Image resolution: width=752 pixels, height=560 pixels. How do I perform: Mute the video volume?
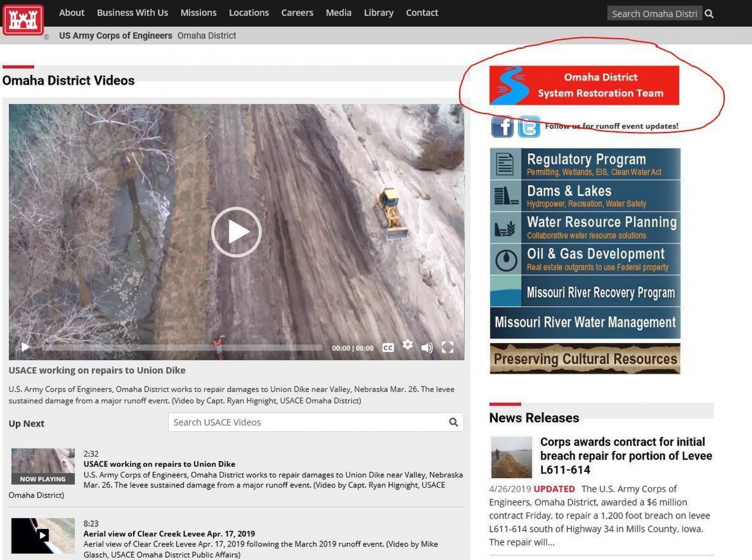click(x=427, y=348)
